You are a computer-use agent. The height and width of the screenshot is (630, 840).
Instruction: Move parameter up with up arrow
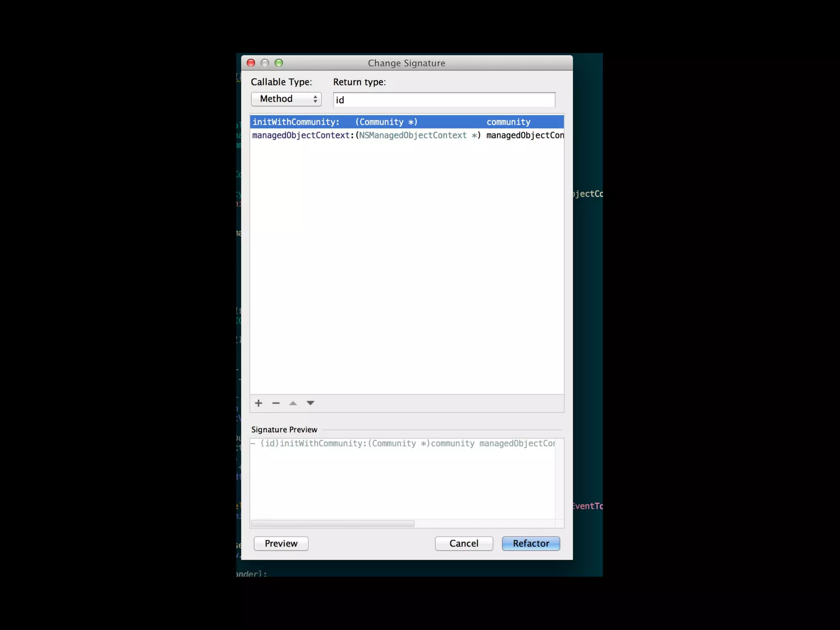(293, 403)
